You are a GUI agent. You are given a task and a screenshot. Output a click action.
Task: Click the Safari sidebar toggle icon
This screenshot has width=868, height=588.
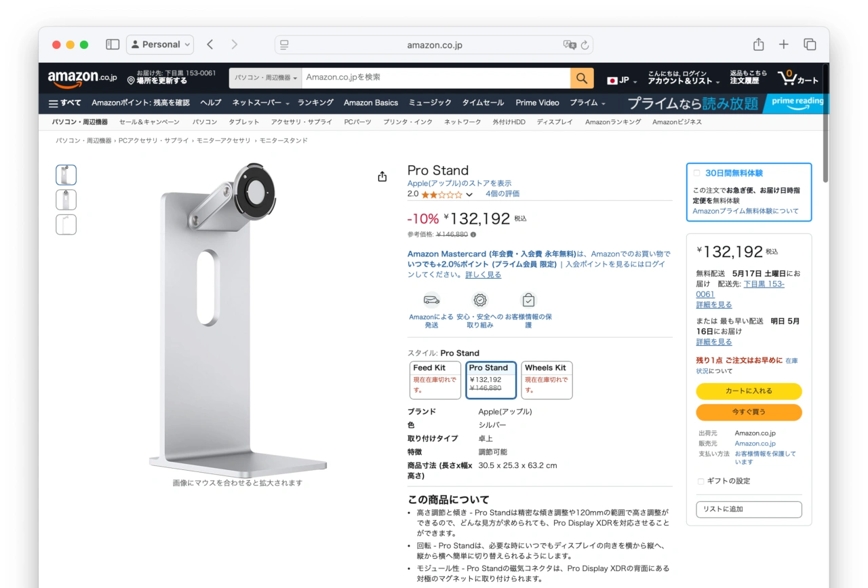[x=113, y=45]
